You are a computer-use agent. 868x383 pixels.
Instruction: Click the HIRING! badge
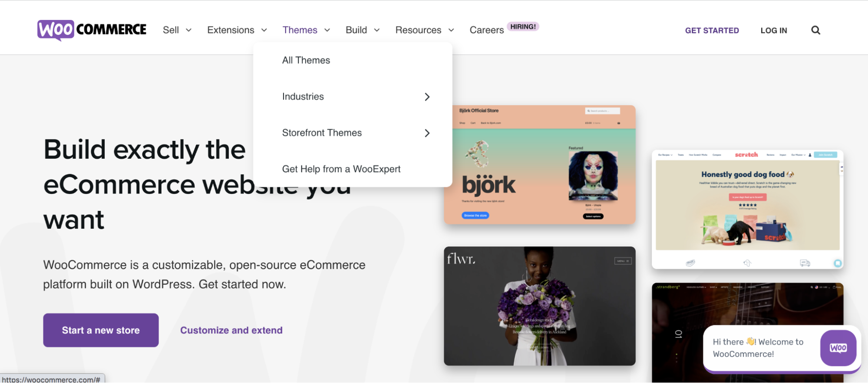[523, 27]
